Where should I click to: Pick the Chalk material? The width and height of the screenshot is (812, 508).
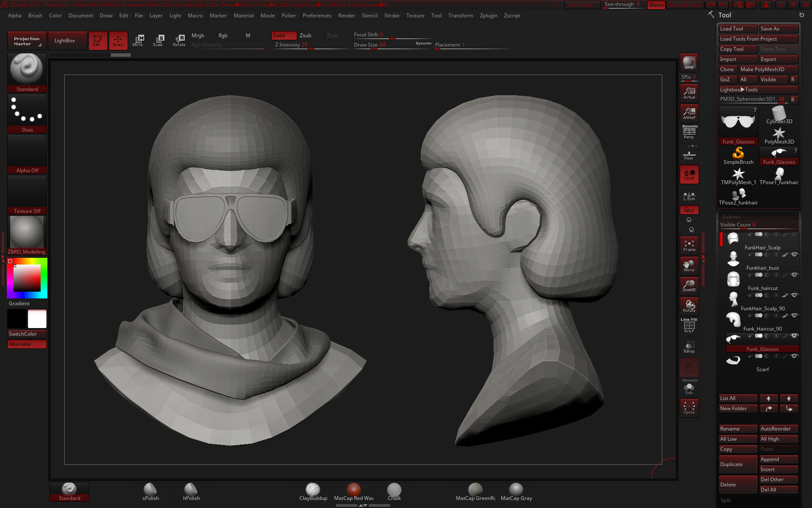coord(394,492)
